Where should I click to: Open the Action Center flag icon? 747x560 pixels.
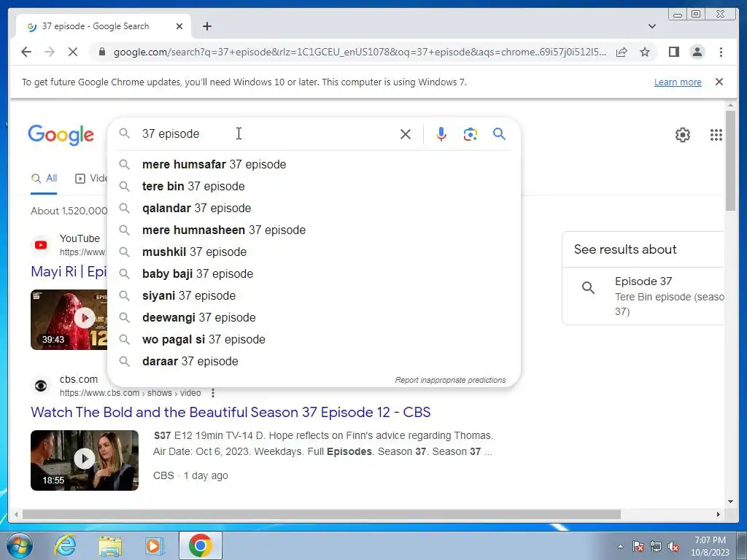click(x=638, y=546)
